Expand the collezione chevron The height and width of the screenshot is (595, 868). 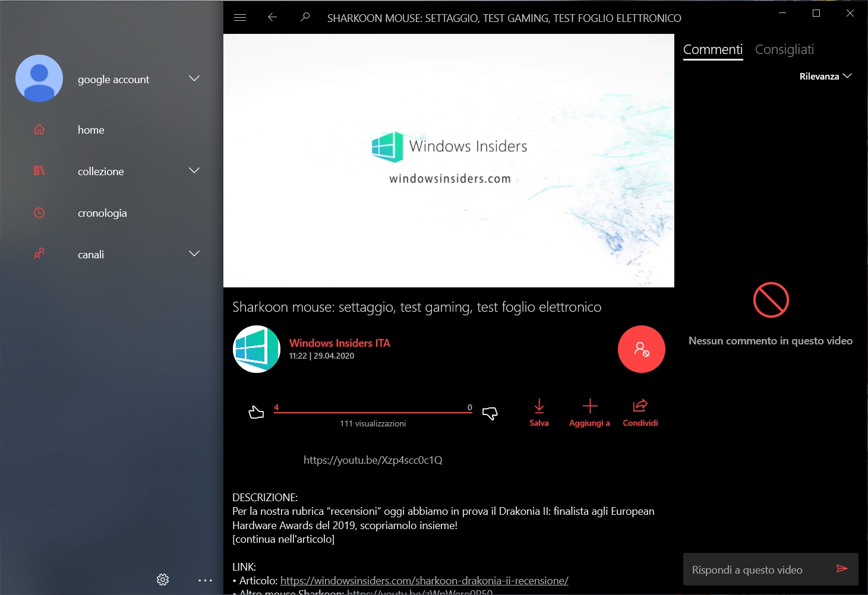(x=194, y=170)
